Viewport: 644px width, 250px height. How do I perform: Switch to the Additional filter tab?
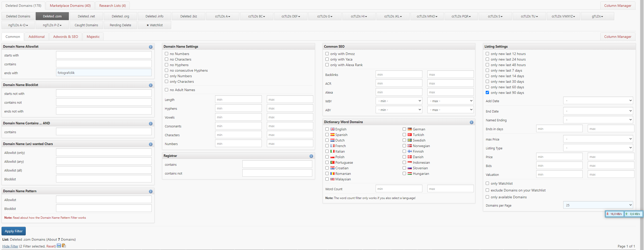point(37,37)
